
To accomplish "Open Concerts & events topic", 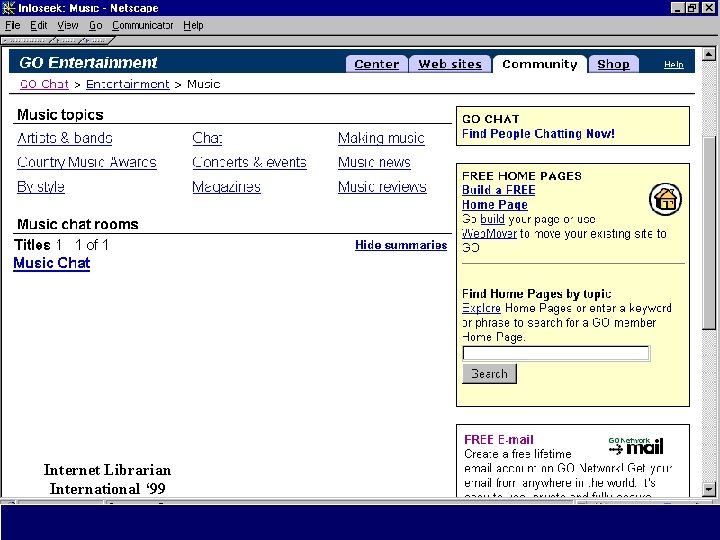I will tap(249, 162).
